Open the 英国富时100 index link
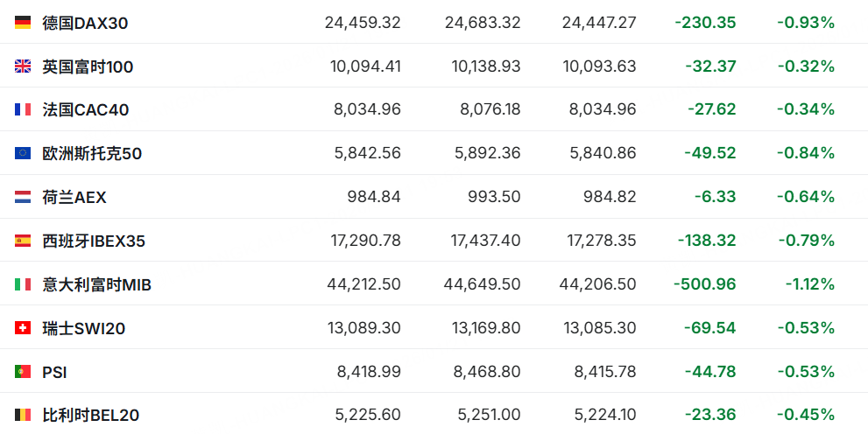Image resolution: width=868 pixels, height=434 pixels. pyautogui.click(x=88, y=66)
